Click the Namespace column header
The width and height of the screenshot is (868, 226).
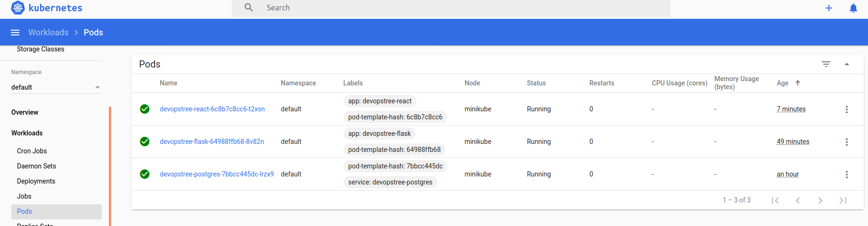[298, 83]
